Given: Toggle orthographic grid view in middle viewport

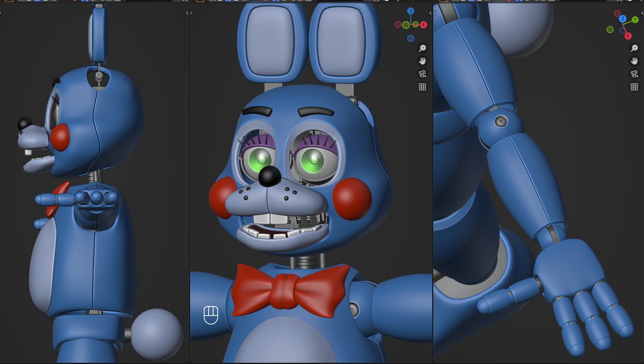Looking at the screenshot, I should point(423,87).
